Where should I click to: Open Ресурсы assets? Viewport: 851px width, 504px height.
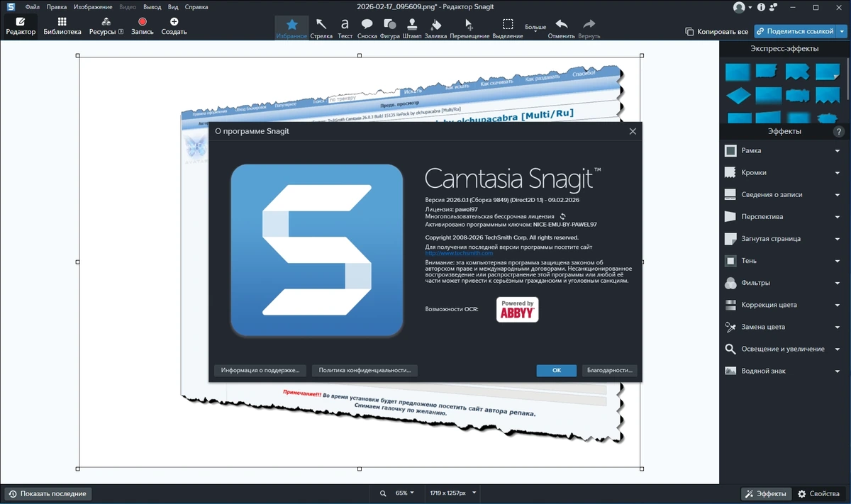coord(106,26)
